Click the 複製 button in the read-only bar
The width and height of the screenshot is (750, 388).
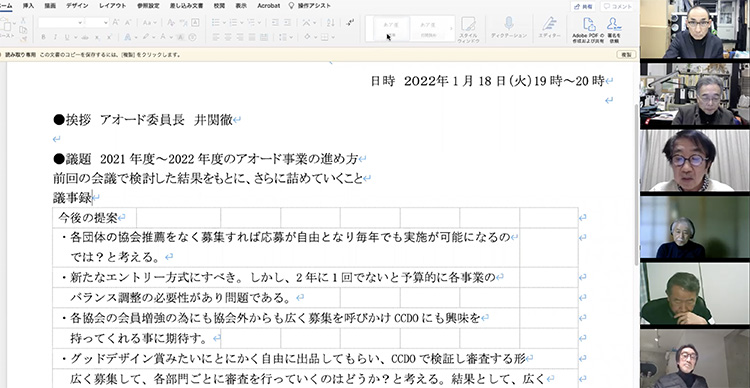(x=626, y=55)
